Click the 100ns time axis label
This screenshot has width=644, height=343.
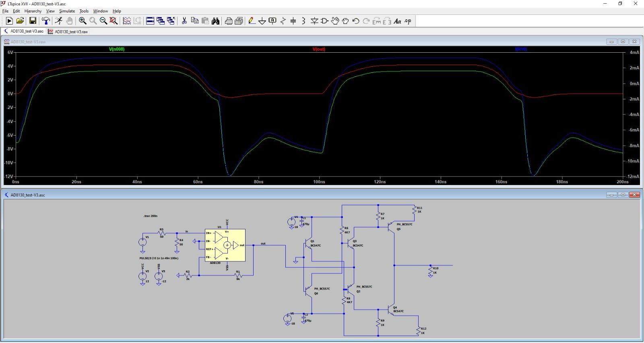[x=319, y=182]
